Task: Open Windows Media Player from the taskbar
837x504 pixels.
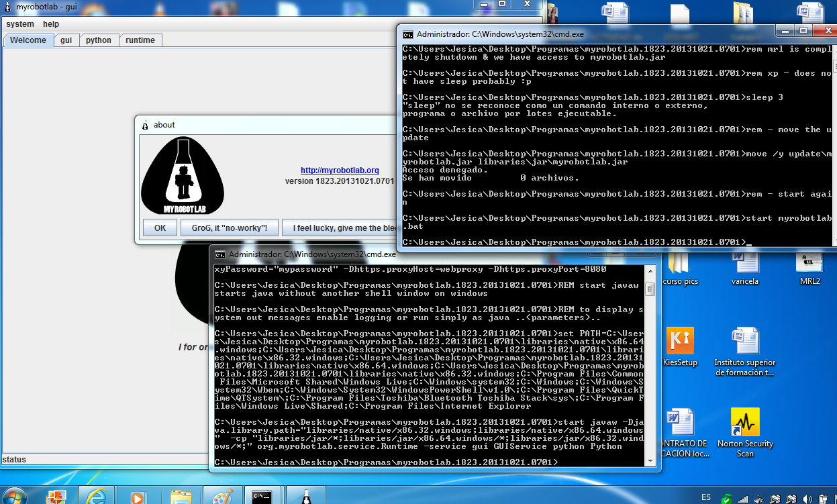Action: (138, 497)
